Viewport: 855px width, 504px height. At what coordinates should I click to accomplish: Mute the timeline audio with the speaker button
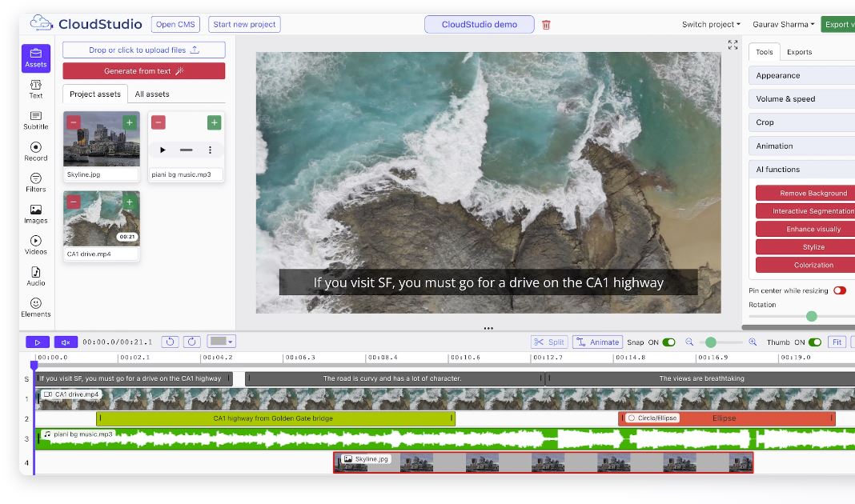pyautogui.click(x=66, y=342)
